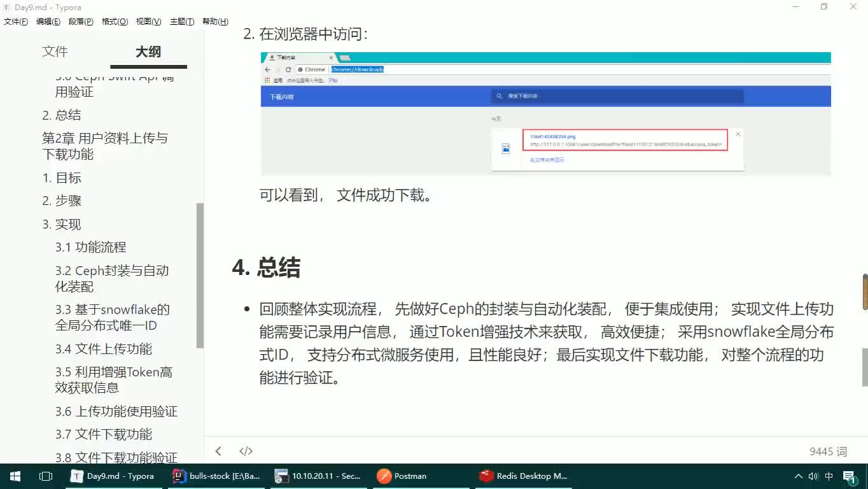
Task: Jump to outline item 1. 目标
Action: tap(62, 178)
